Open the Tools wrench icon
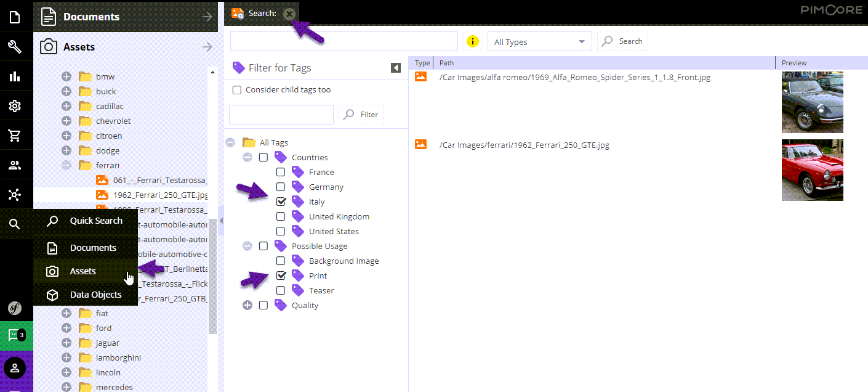The width and height of the screenshot is (868, 392). [x=15, y=47]
